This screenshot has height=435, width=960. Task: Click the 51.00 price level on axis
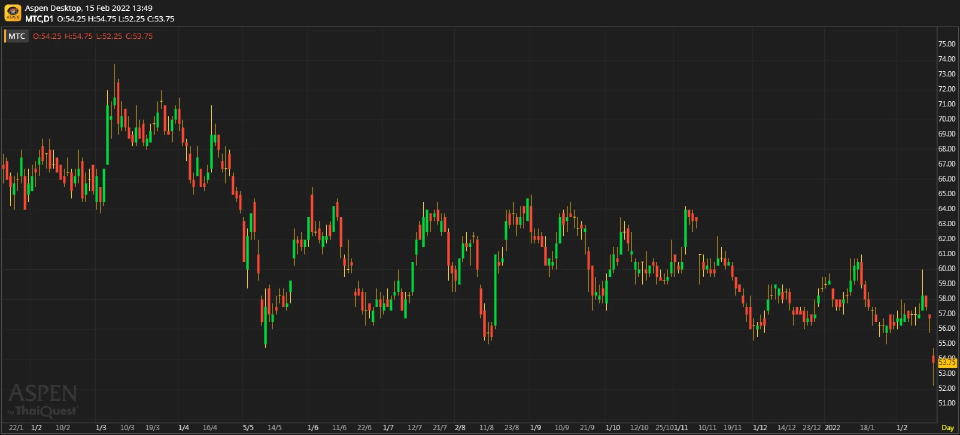pos(946,403)
